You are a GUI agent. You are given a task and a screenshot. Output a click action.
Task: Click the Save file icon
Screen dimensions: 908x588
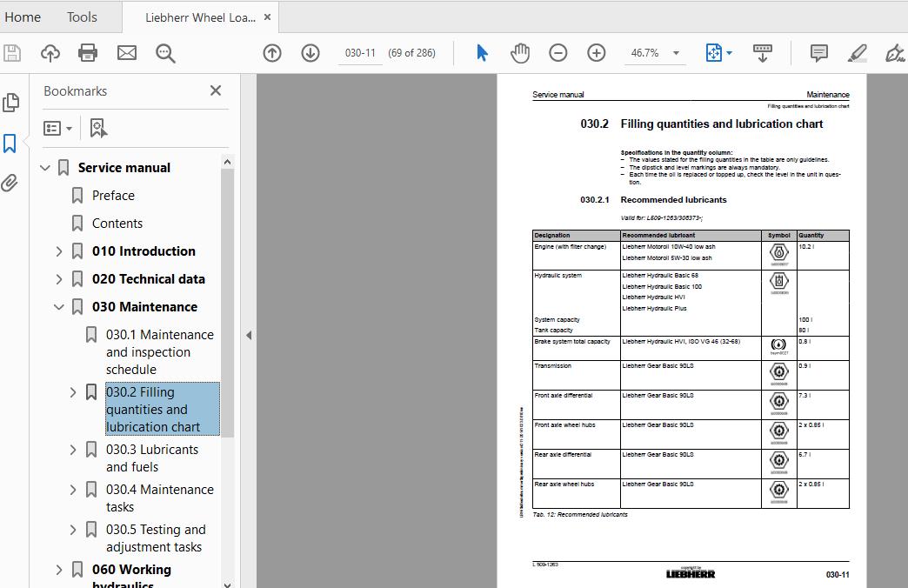coord(12,53)
